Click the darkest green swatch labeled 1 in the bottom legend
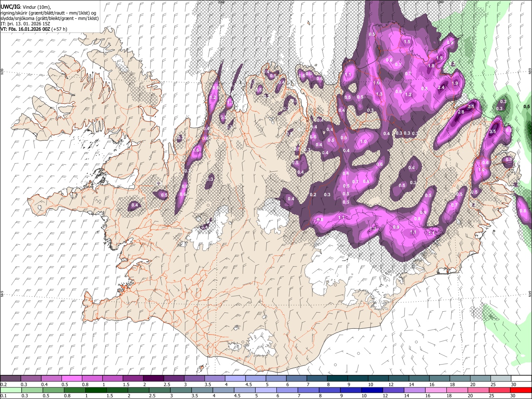Viewport: 532px width, 399px height. click(x=96, y=390)
